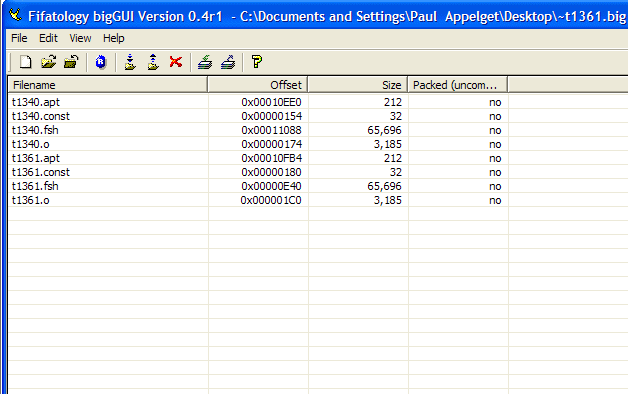Select the t1361.o file entry
The width and height of the screenshot is (628, 394).
click(31, 200)
